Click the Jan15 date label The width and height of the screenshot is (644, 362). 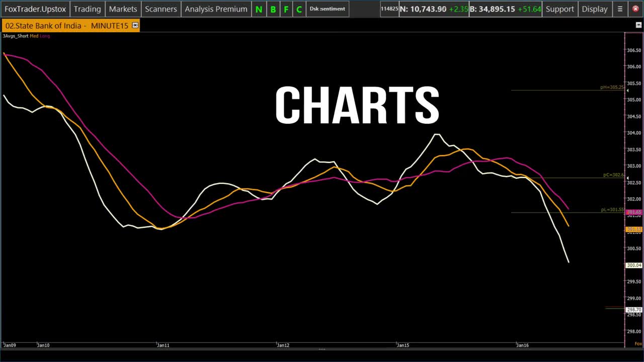403,345
